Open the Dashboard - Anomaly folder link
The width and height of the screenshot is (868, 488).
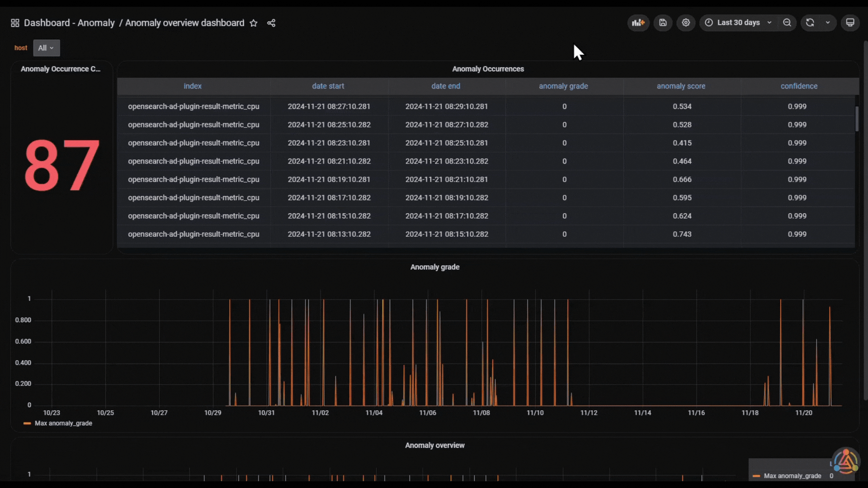[69, 23]
